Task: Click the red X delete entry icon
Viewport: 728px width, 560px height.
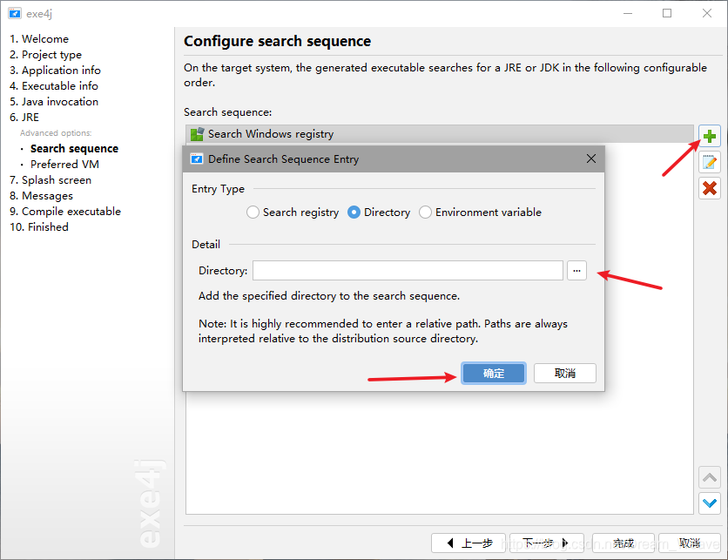Action: pyautogui.click(x=710, y=187)
